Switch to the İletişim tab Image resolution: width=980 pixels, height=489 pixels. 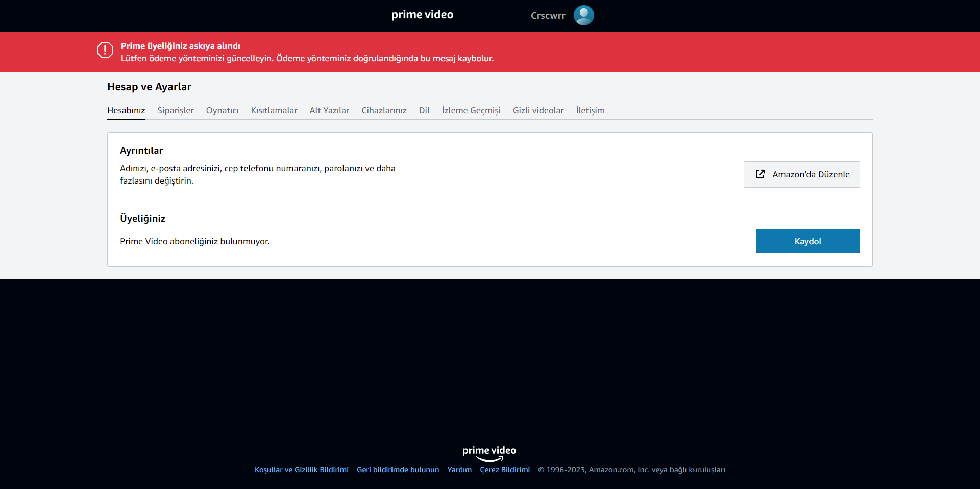click(x=590, y=110)
